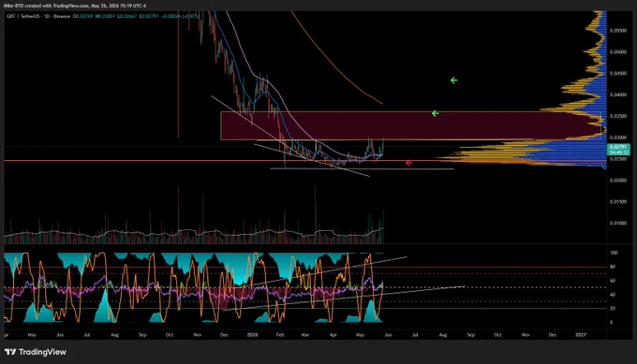Click the 0.01000 price axis label

(618, 223)
